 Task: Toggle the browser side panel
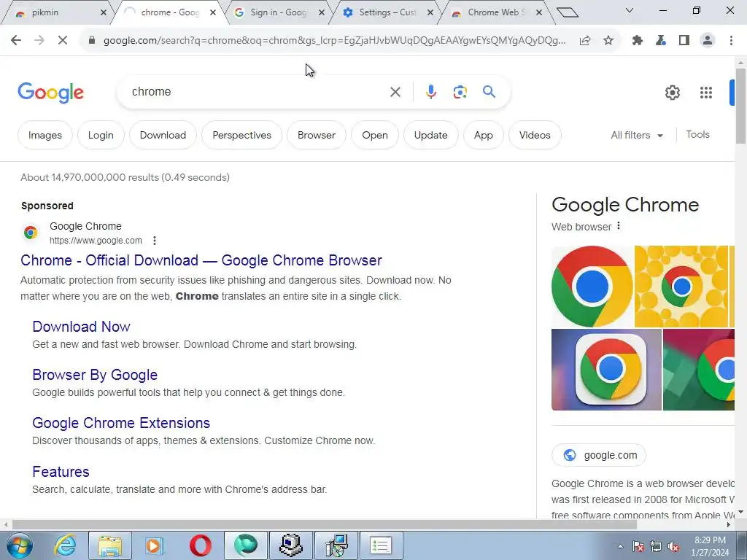(684, 41)
